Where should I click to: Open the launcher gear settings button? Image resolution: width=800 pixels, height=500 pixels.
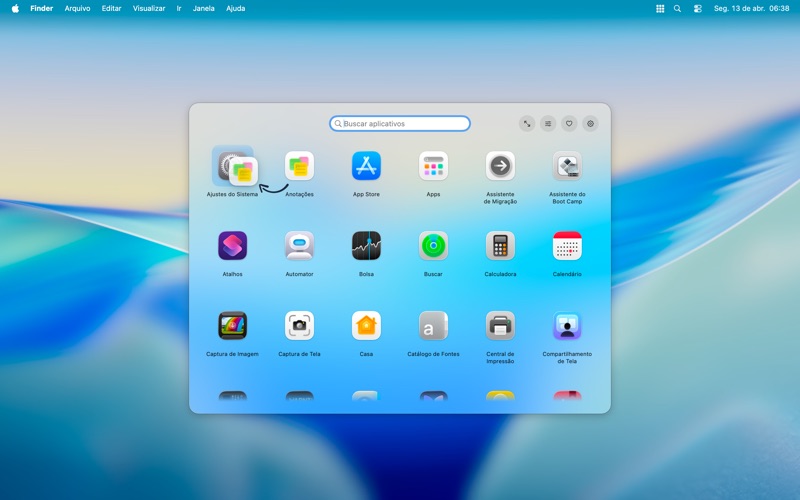pyautogui.click(x=590, y=123)
